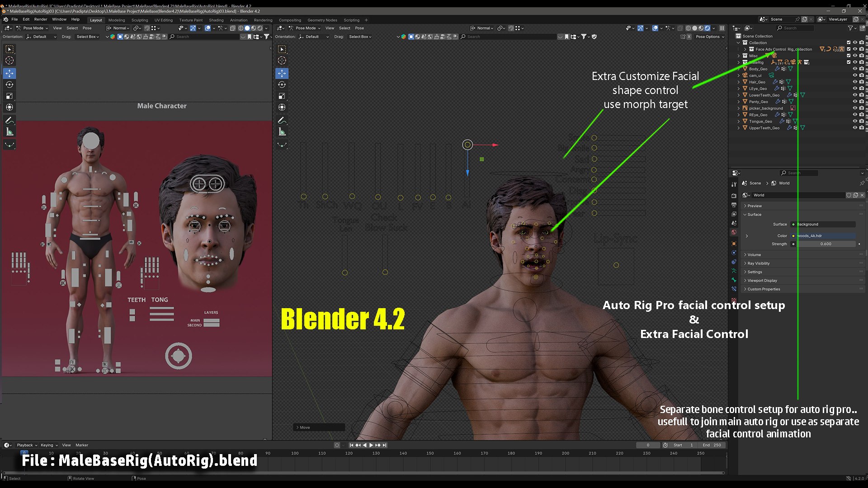Click the outliner filter funnel icon

tap(850, 28)
